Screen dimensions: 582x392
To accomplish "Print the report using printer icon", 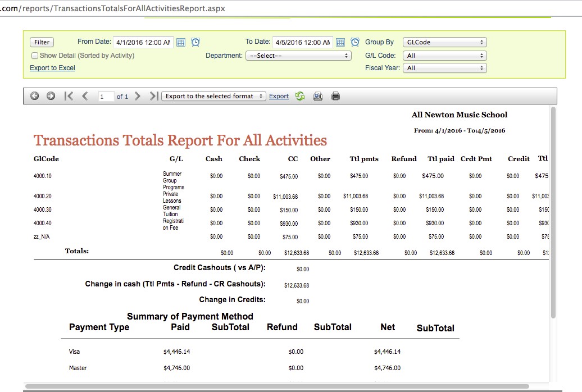I will point(336,96).
